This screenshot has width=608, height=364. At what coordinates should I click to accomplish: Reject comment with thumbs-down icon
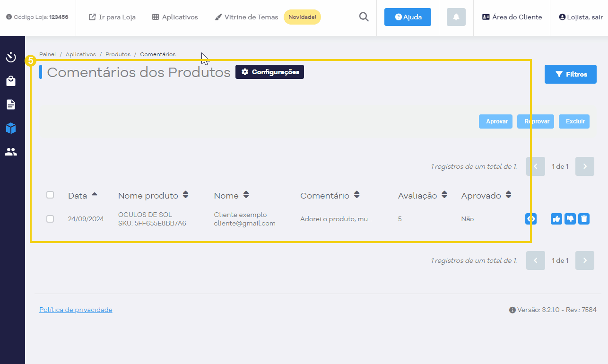pos(570,219)
